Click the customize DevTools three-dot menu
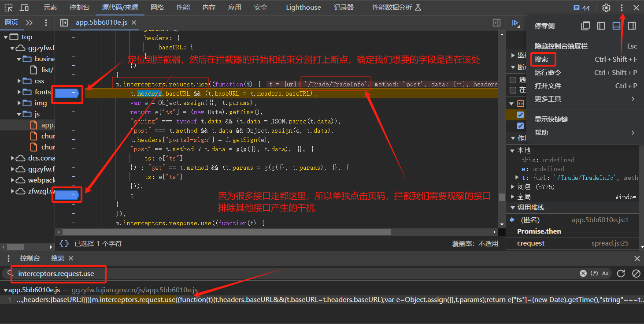644x324 pixels. coord(622,7)
